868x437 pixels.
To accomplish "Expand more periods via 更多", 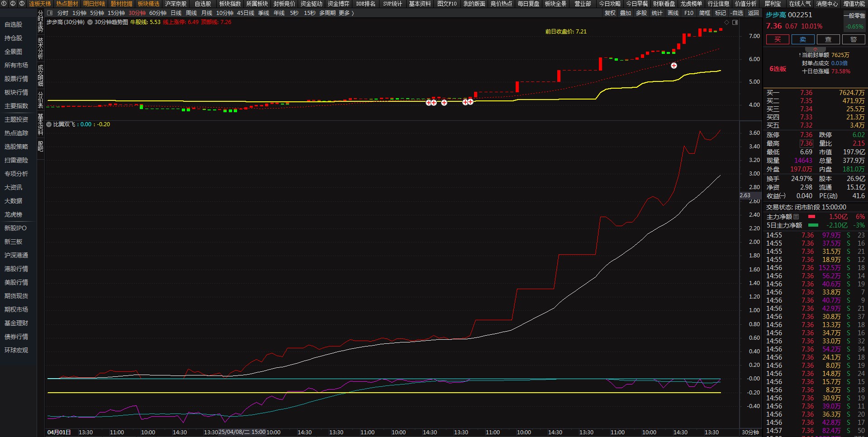I will tap(346, 13).
